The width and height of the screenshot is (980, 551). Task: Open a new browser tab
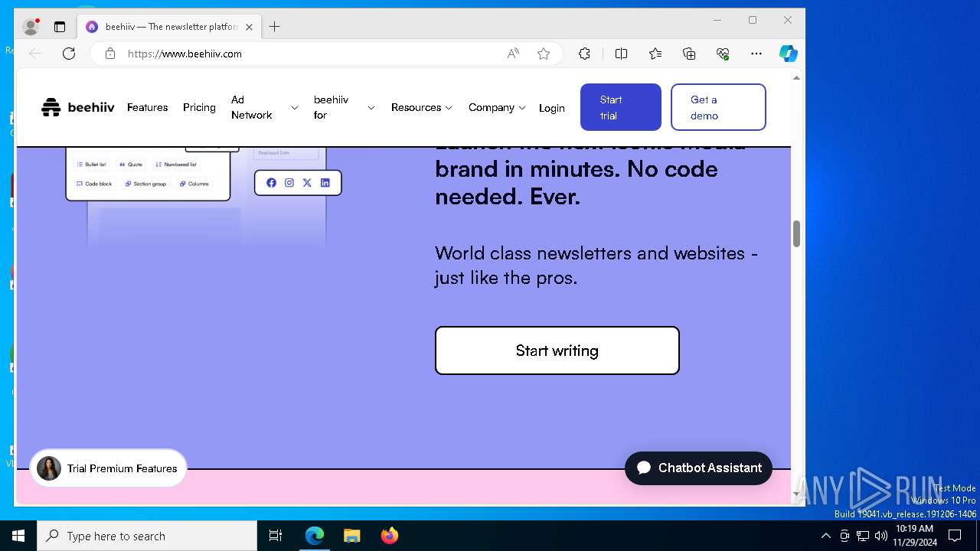(275, 27)
